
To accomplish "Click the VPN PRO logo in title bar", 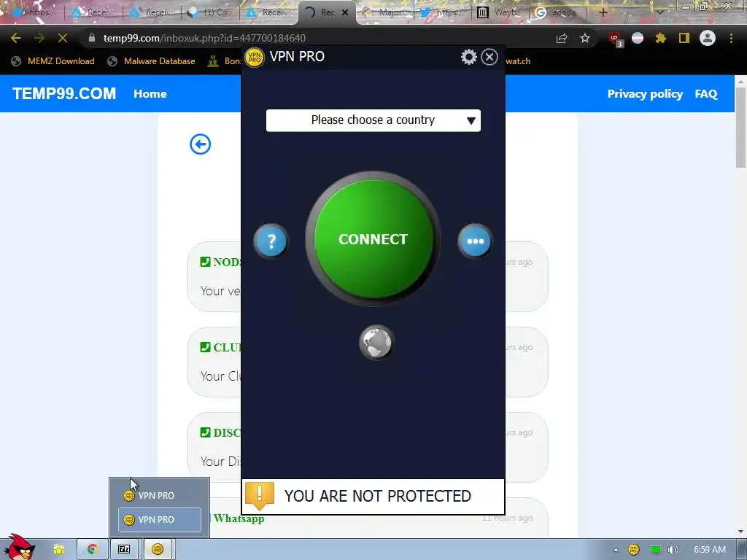I will (255, 57).
